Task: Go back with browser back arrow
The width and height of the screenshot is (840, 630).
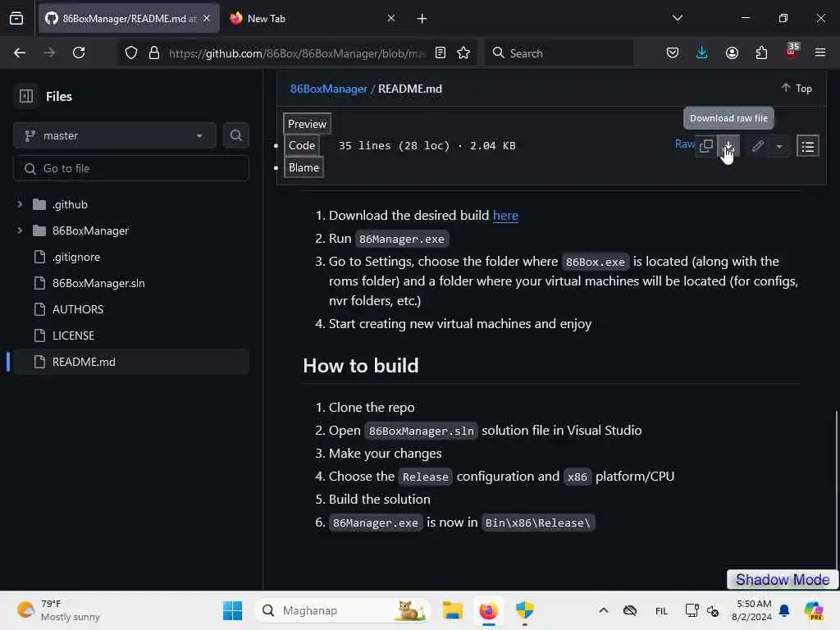Action: click(20, 52)
